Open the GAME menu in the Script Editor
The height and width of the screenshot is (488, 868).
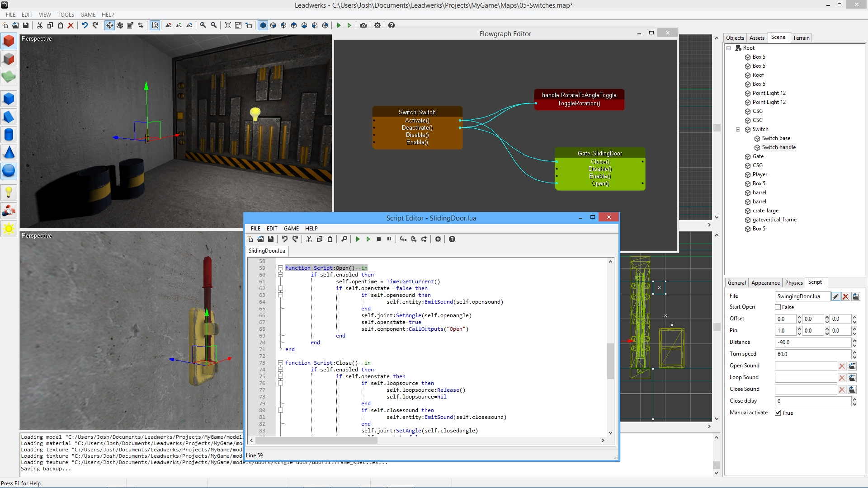coord(291,229)
